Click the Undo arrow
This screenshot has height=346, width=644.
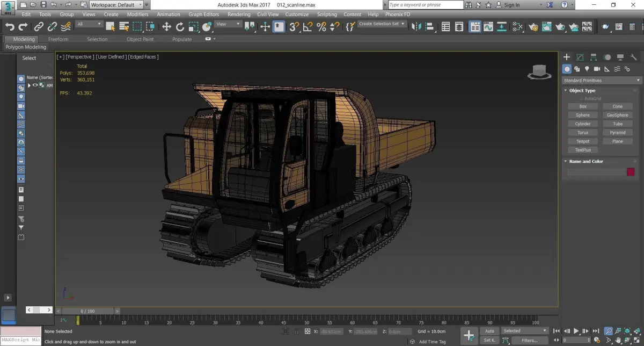point(9,26)
